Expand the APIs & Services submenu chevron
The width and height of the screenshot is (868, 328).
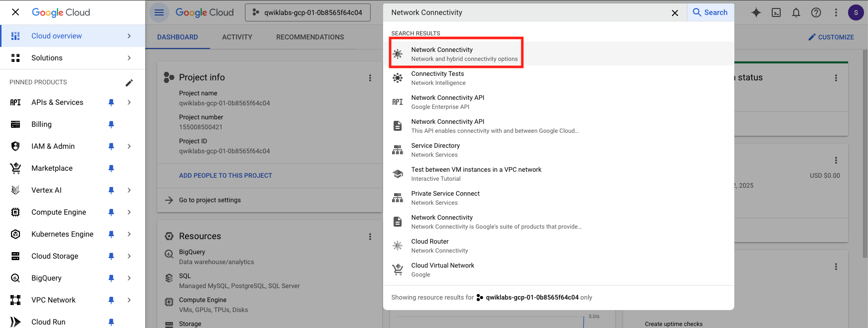pos(129,102)
